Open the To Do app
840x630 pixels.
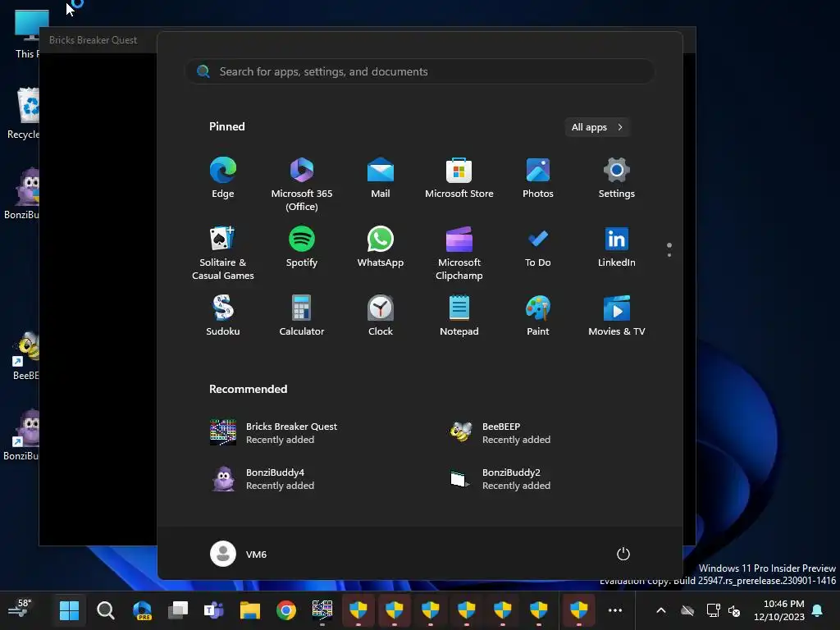click(538, 247)
